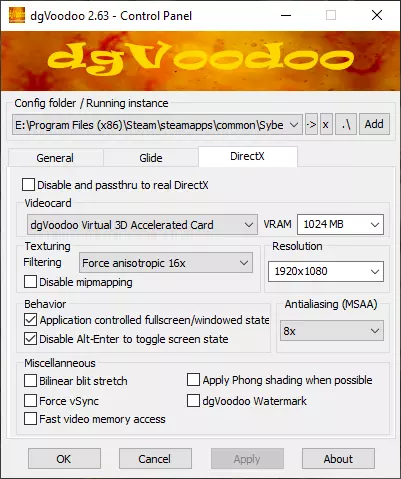Open the Antialiasing (MSAA) 8x dropdown
Viewport: 401px width, 479px height.
pyautogui.click(x=332, y=331)
